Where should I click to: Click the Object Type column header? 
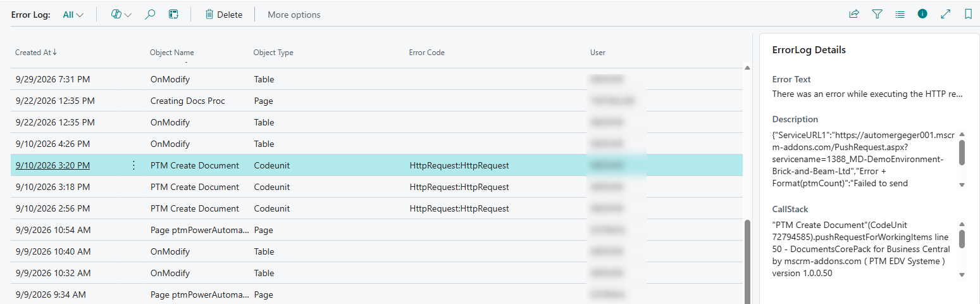(273, 53)
